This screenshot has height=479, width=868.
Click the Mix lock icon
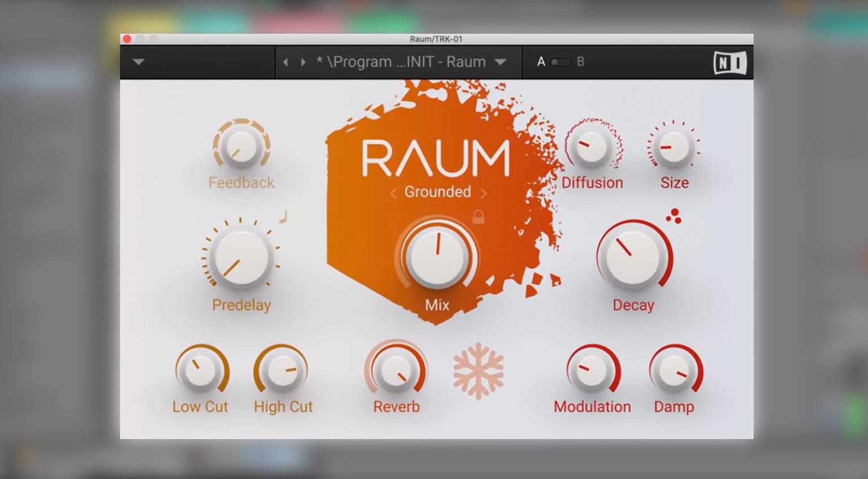478,217
